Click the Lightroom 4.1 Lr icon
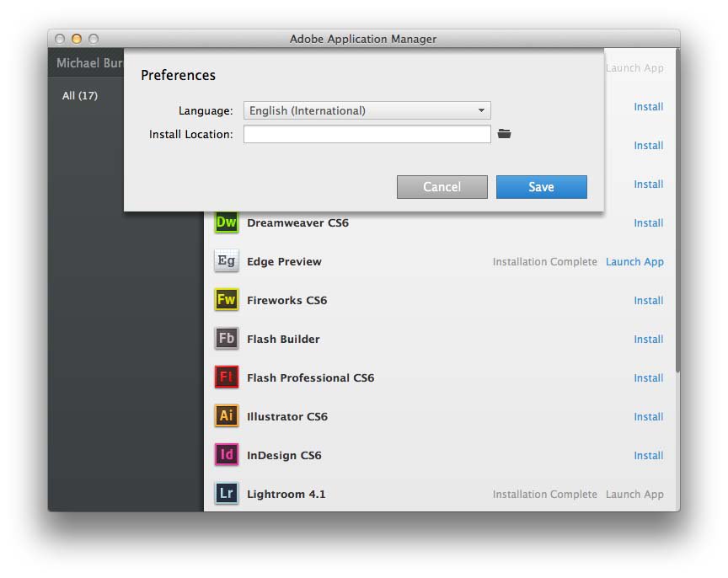 coord(226,495)
